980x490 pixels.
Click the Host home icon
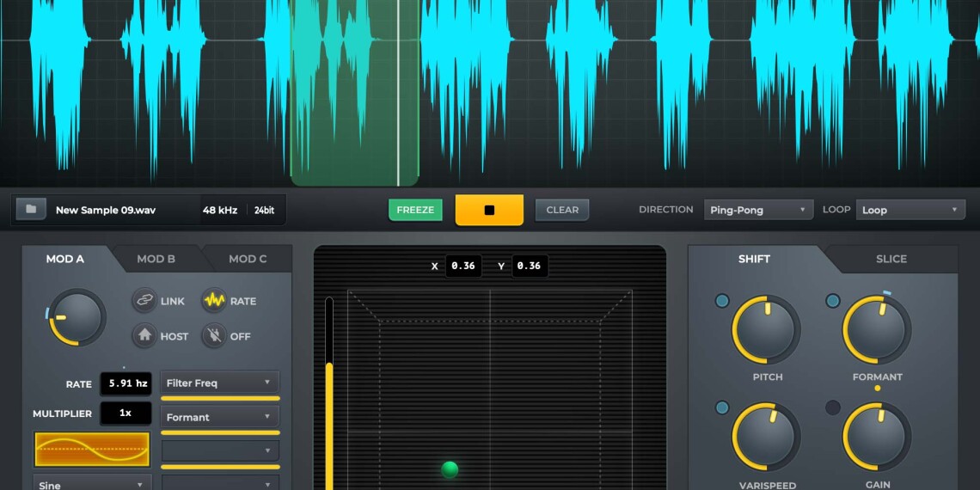144,336
